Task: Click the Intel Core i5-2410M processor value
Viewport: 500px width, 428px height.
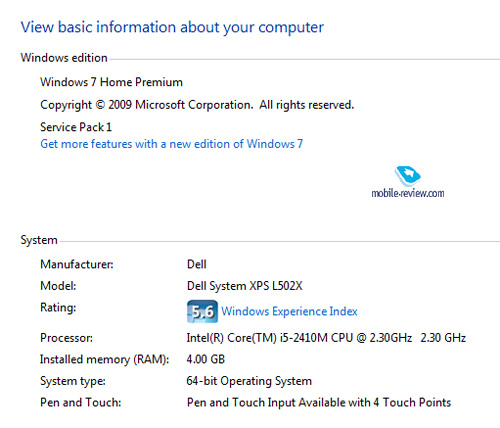Action: [x=326, y=338]
